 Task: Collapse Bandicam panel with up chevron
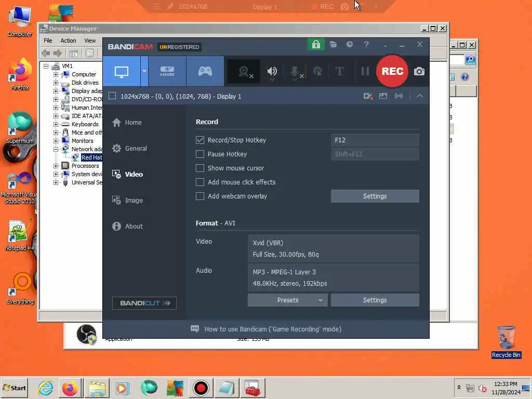(420, 96)
